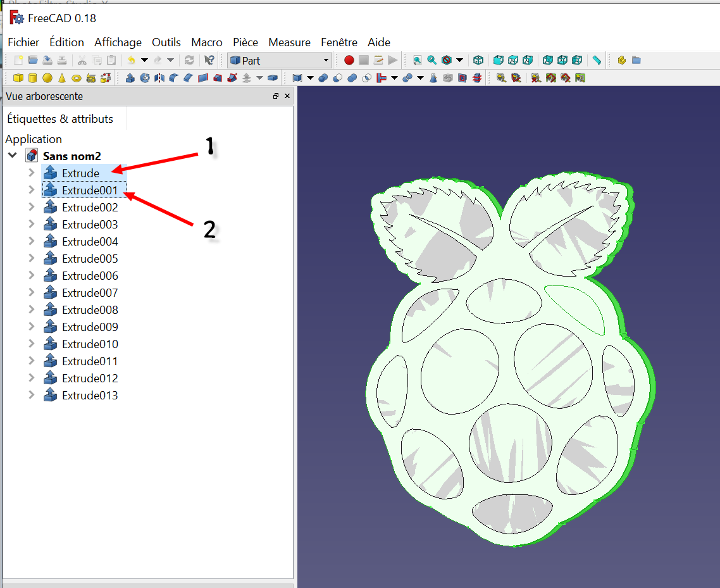Collapse the Sans nom2 document node
The image size is (720, 588).
click(x=13, y=155)
